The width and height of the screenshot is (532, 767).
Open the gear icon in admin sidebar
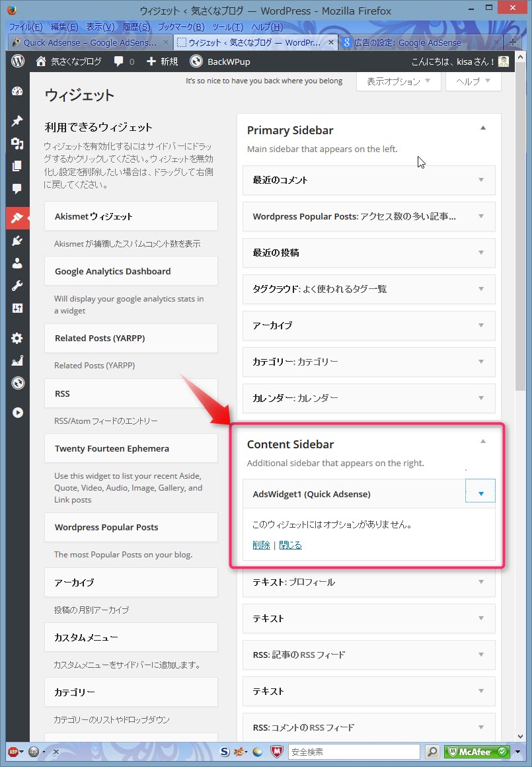pyautogui.click(x=17, y=338)
